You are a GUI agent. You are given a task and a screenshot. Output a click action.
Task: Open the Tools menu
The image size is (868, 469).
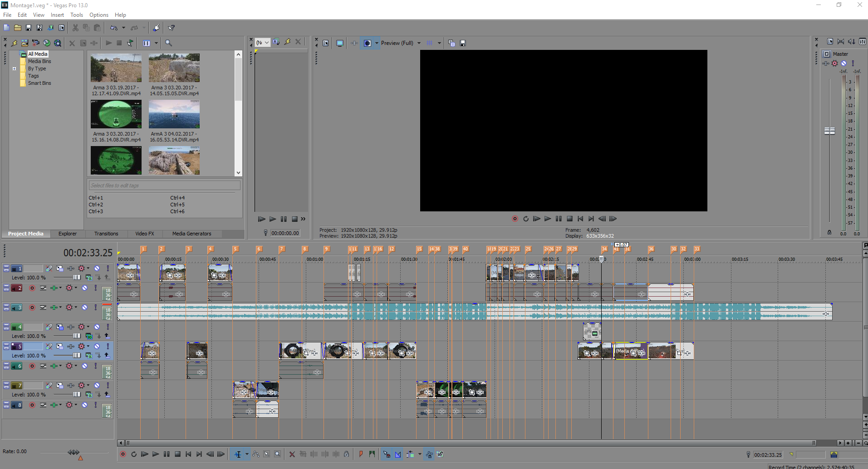click(x=77, y=15)
